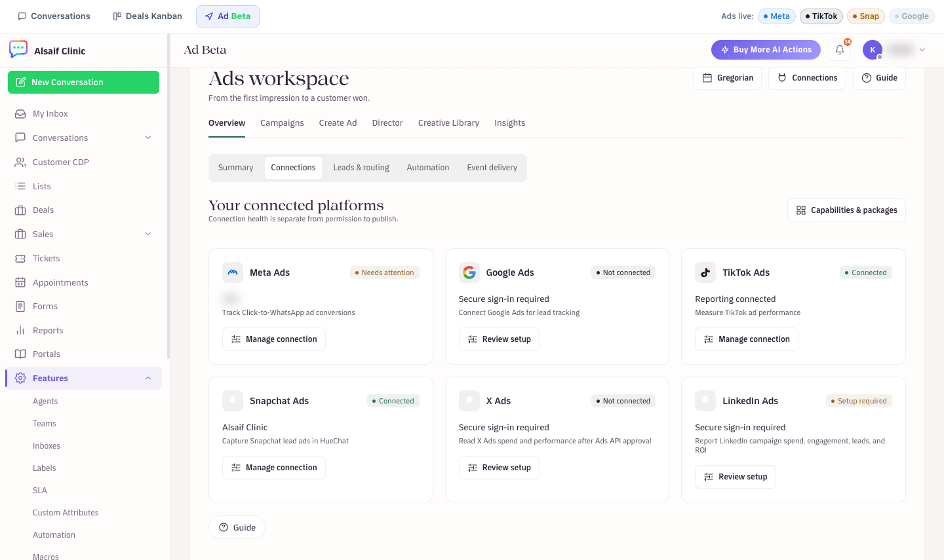
Task: Click the Snapchat Ads logo icon
Action: 233,401
